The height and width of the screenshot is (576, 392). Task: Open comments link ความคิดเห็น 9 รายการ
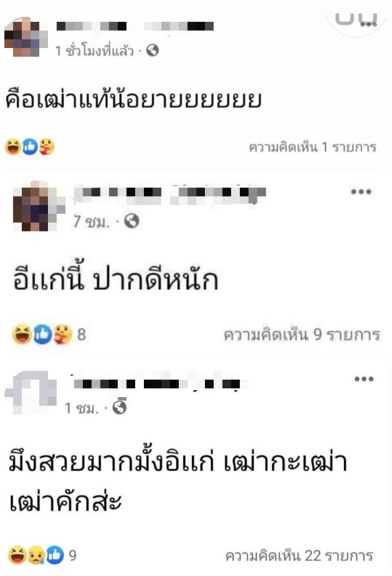tap(302, 335)
